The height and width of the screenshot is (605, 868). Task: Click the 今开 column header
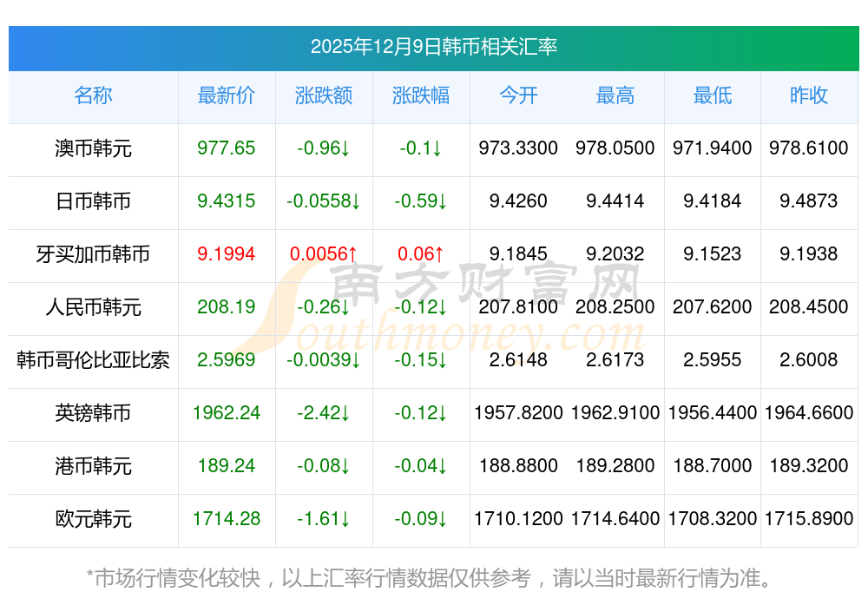pos(518,95)
